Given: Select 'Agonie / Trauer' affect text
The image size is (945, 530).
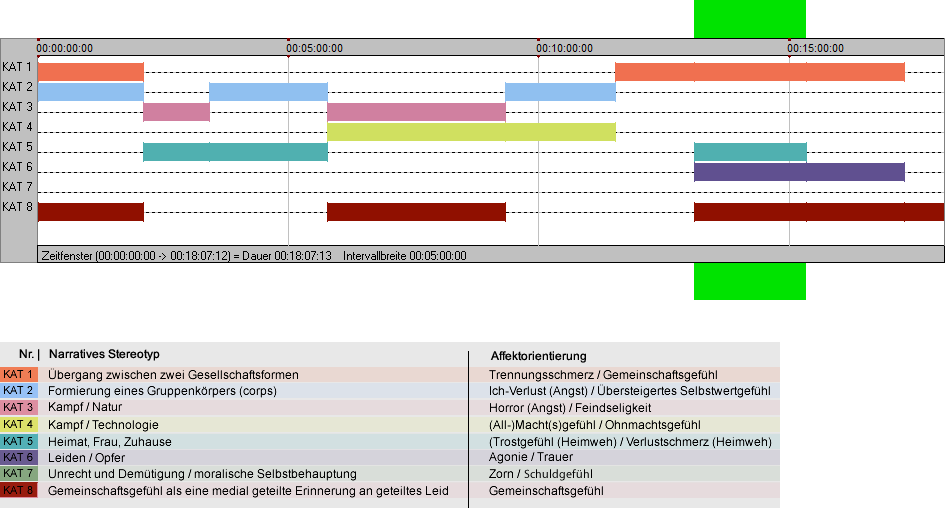Looking at the screenshot, I should [530, 457].
